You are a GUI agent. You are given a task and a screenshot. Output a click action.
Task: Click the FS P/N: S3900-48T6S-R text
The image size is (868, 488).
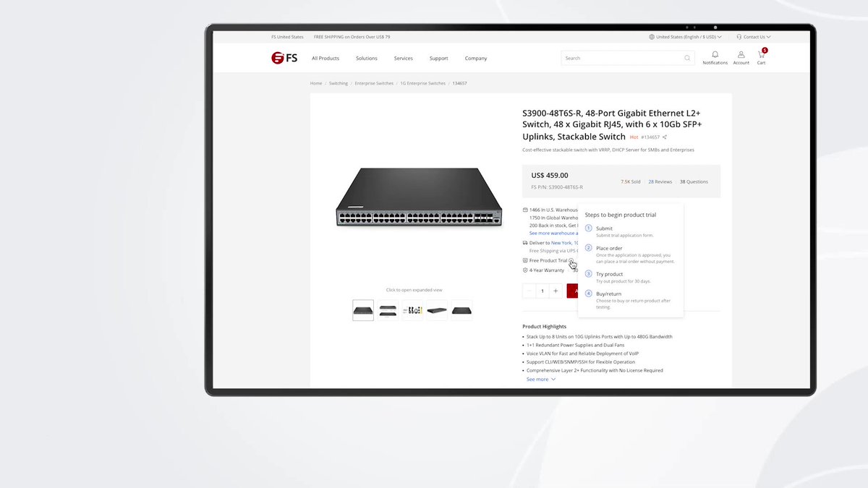pyautogui.click(x=557, y=187)
